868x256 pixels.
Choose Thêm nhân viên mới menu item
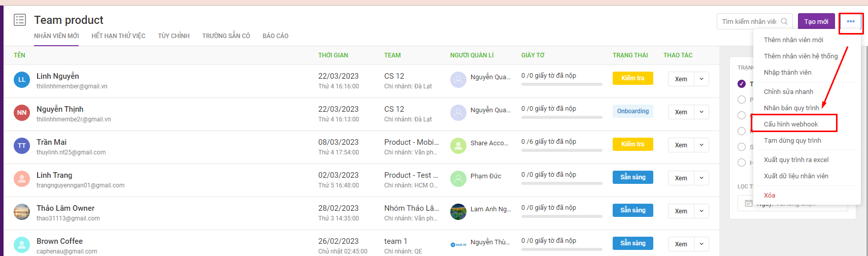(807, 40)
